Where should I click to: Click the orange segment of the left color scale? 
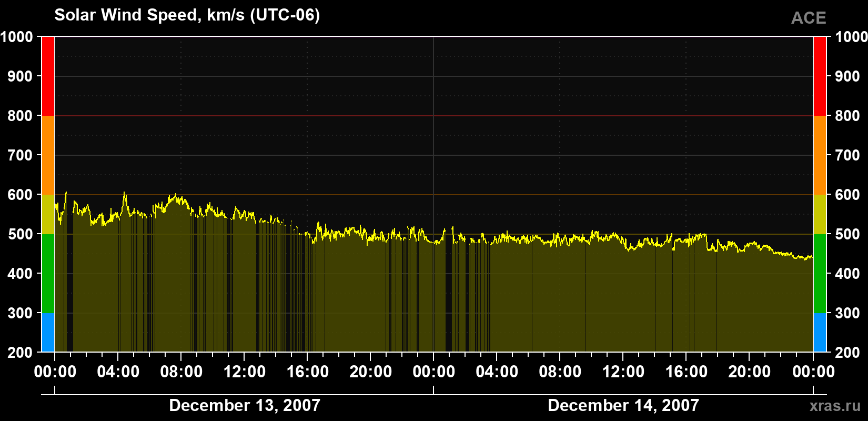tap(48, 155)
